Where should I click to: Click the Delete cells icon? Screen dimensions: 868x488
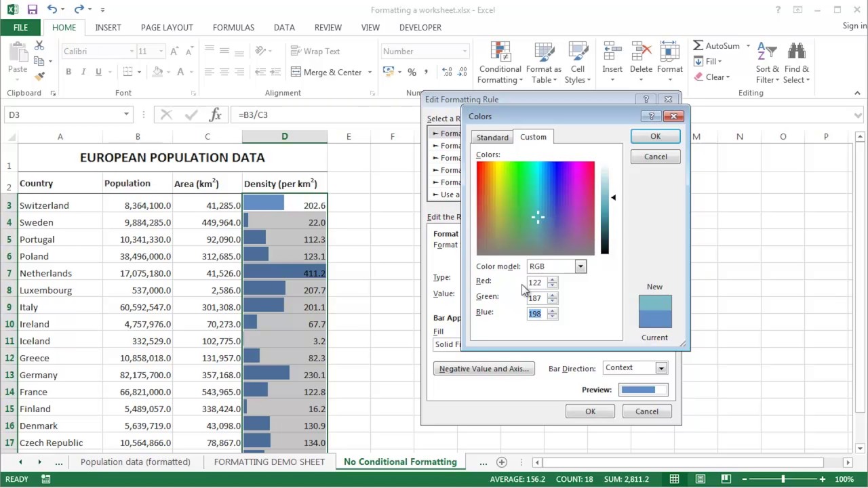(x=641, y=52)
